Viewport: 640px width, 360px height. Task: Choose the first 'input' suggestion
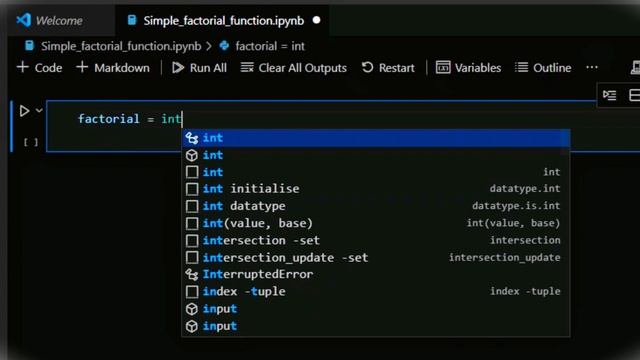click(x=376, y=309)
